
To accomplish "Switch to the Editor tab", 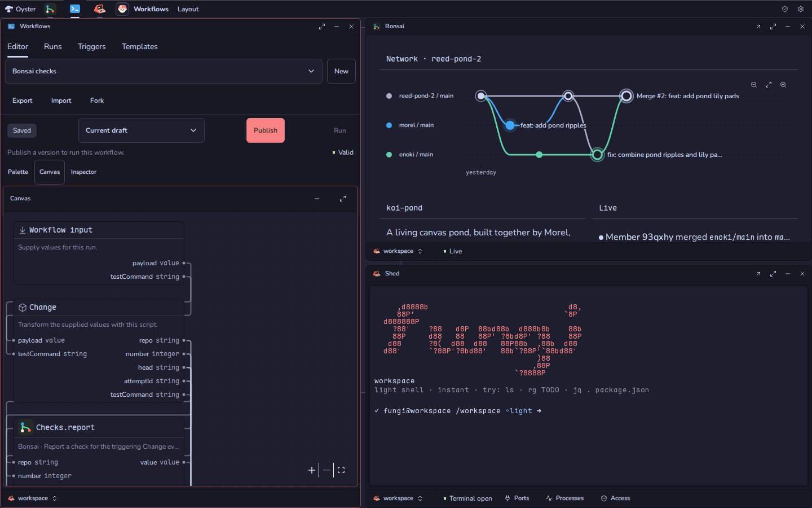I will click(x=17, y=47).
